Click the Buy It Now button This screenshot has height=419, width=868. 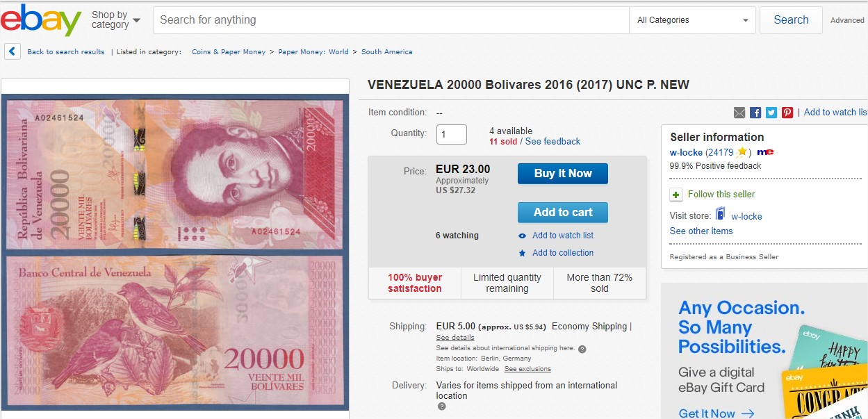[x=563, y=174]
